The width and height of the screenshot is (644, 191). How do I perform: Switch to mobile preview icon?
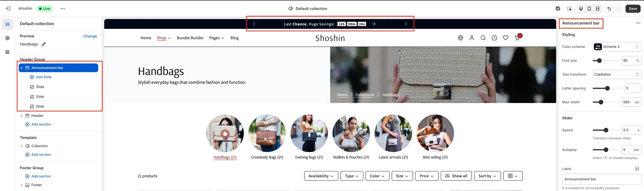click(x=589, y=9)
